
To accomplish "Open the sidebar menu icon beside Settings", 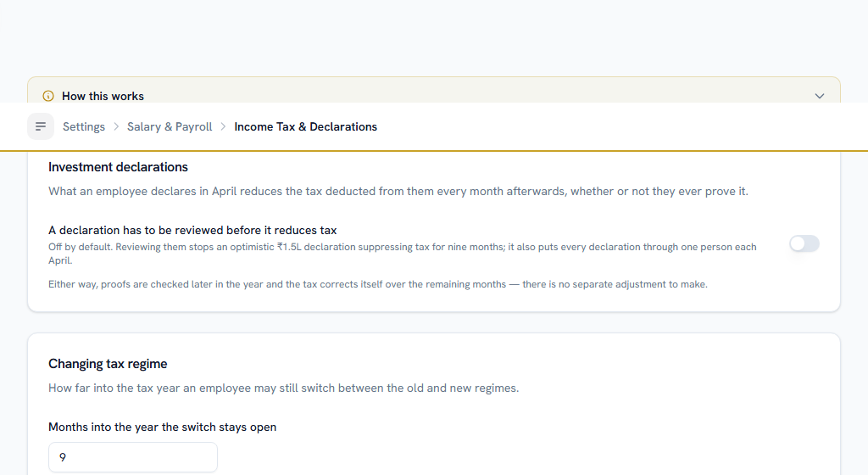I will pyautogui.click(x=41, y=126).
